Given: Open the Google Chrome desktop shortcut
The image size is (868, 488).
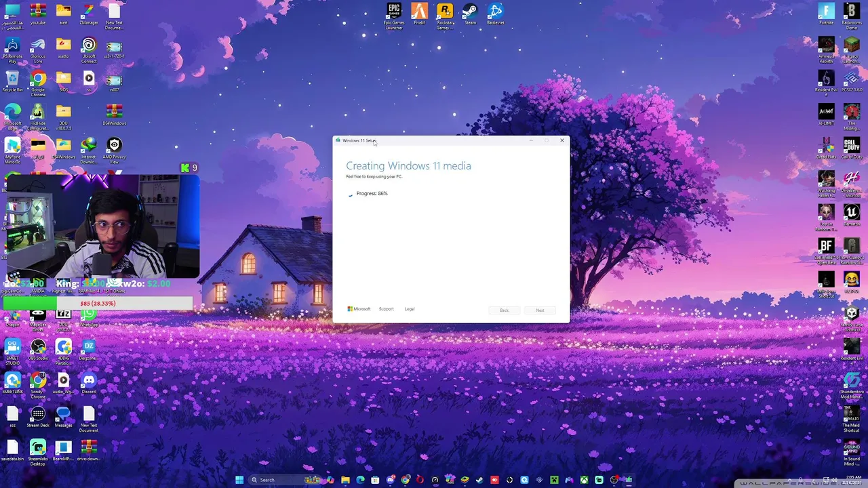Looking at the screenshot, I should [x=38, y=84].
